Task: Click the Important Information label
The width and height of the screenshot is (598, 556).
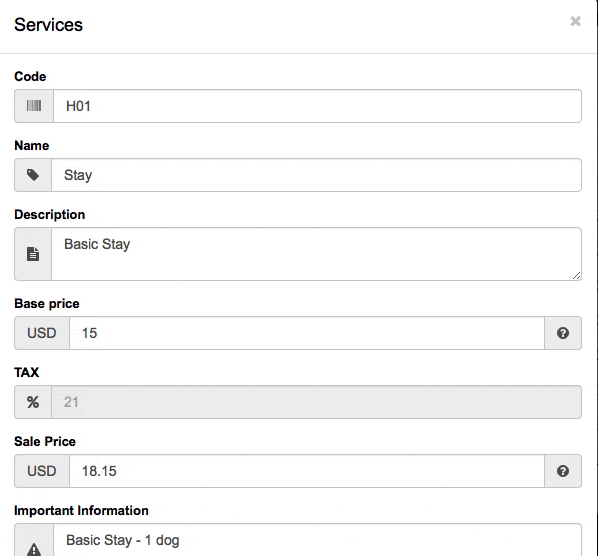Action: point(81,510)
